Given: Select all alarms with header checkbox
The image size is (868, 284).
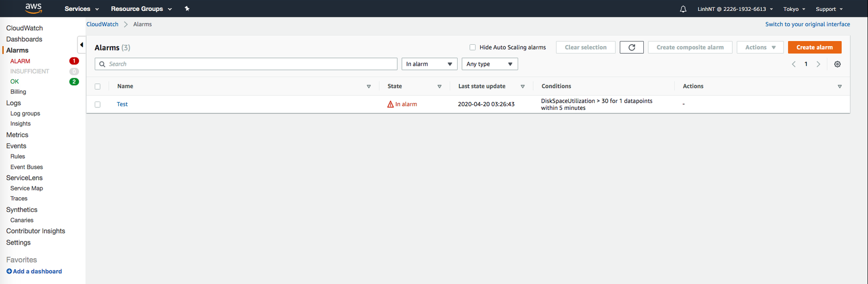Looking at the screenshot, I should point(97,86).
